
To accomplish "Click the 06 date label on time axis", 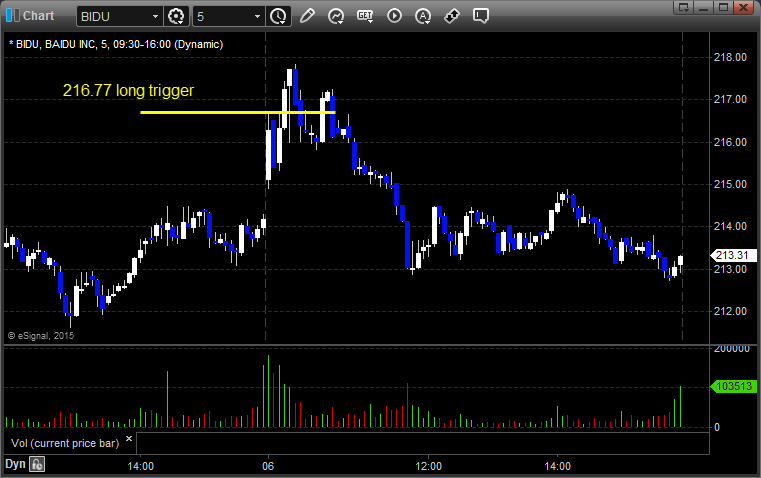I will (x=268, y=466).
